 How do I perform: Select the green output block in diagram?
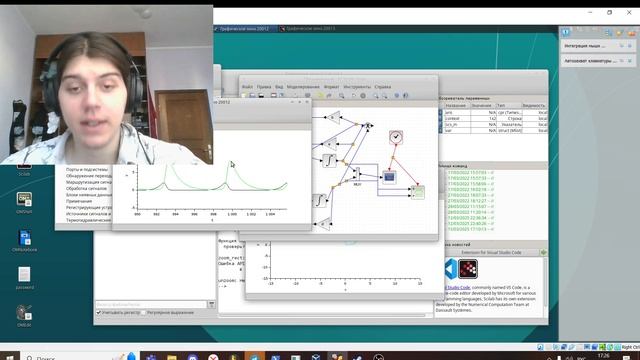coord(418,192)
